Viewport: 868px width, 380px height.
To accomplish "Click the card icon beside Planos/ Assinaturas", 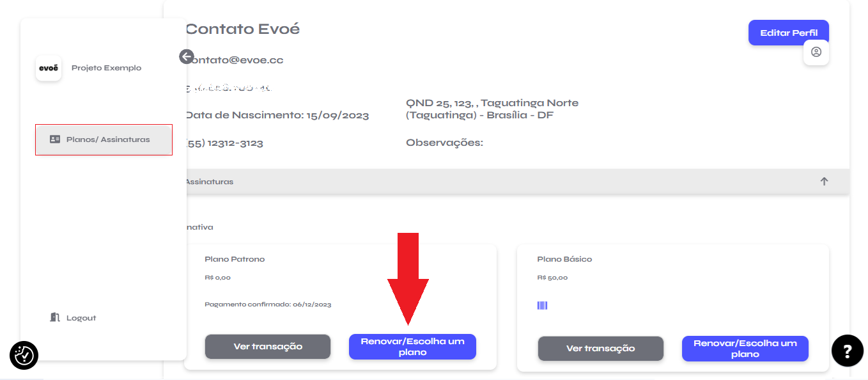I will click(55, 139).
